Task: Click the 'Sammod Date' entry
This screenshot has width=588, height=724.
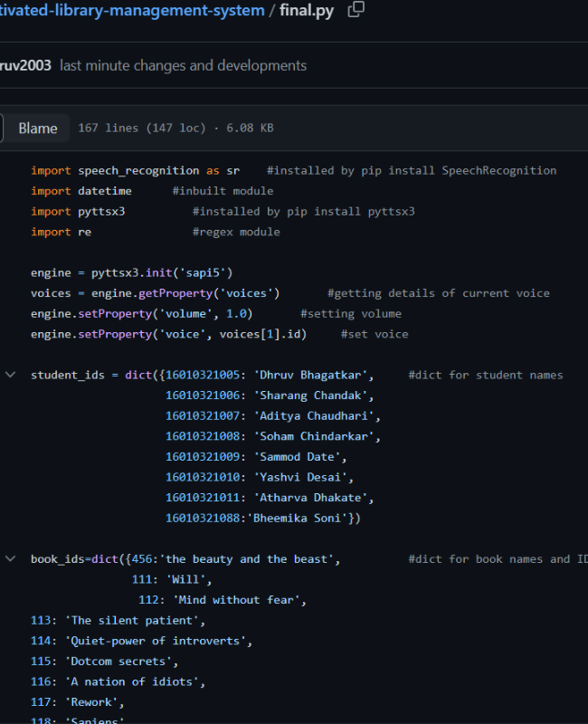Action: (x=256, y=457)
